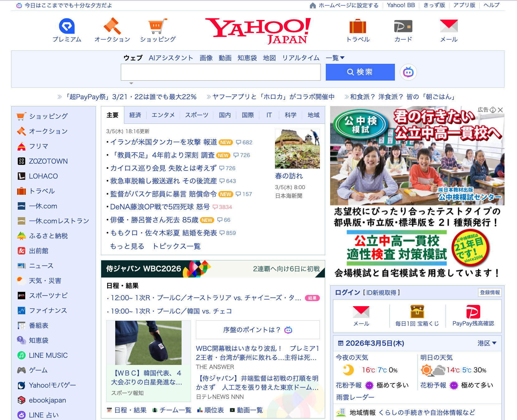This screenshot has width=517, height=420.
Task: Switch to the 経済 news tab
Action: click(135, 115)
